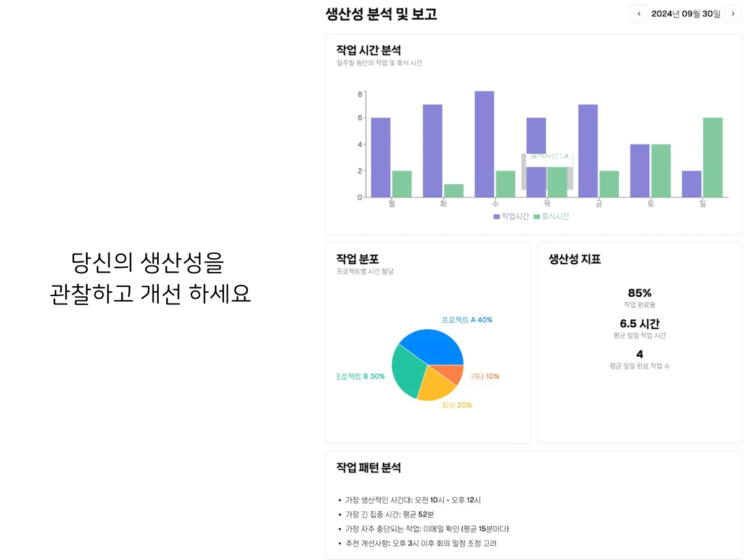This screenshot has width=747, height=560.
Task: Click the green rest-time bar for 토
Action: click(661, 170)
